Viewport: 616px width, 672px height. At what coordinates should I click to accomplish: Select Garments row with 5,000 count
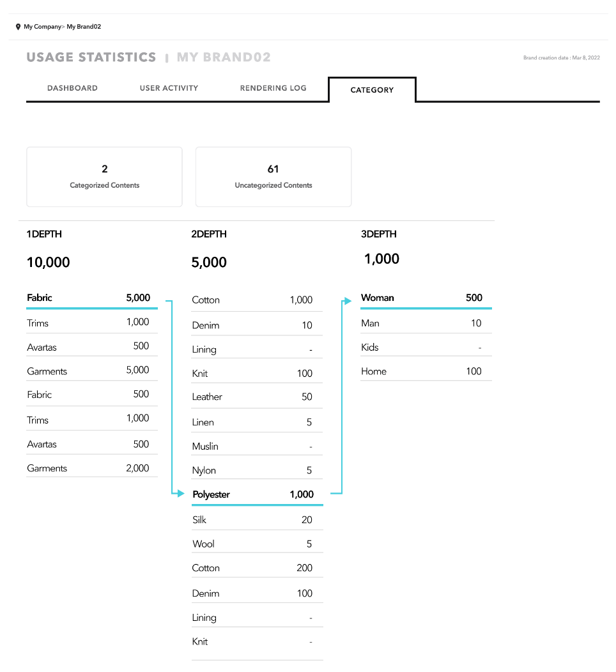click(92, 370)
